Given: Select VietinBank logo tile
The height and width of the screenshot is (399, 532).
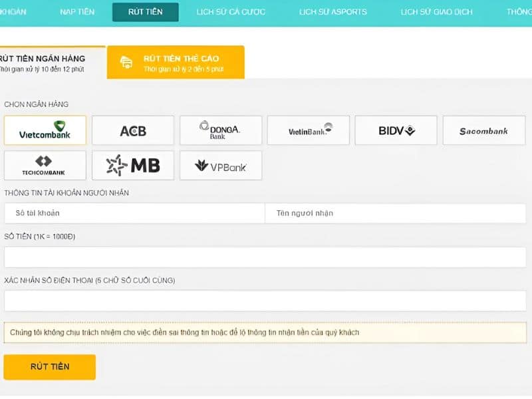Looking at the screenshot, I should pyautogui.click(x=309, y=130).
